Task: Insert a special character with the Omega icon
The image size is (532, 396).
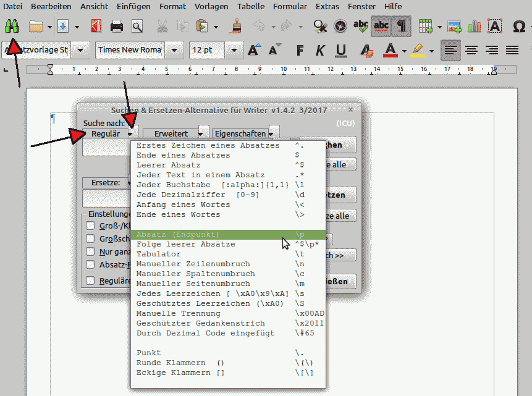Action: click(518, 27)
